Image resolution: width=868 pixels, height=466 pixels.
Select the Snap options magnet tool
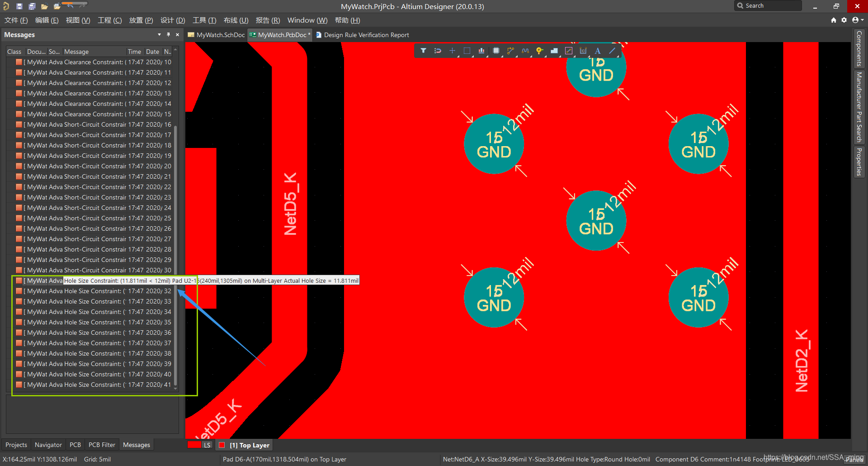438,51
